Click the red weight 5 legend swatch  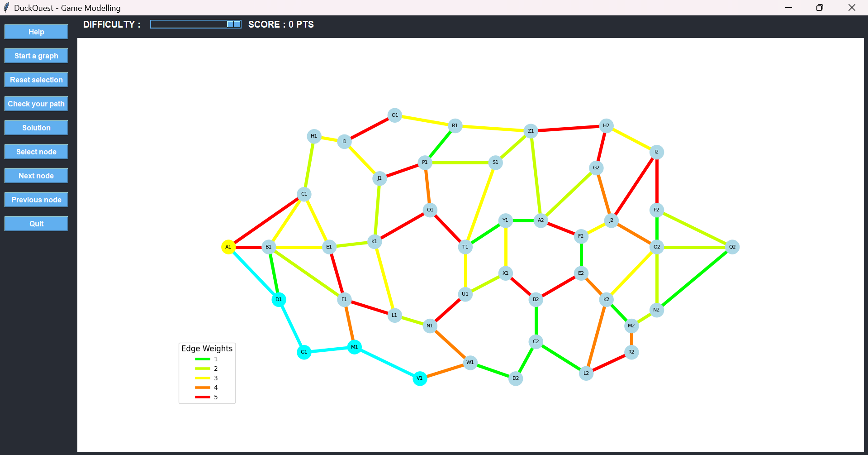coord(203,397)
